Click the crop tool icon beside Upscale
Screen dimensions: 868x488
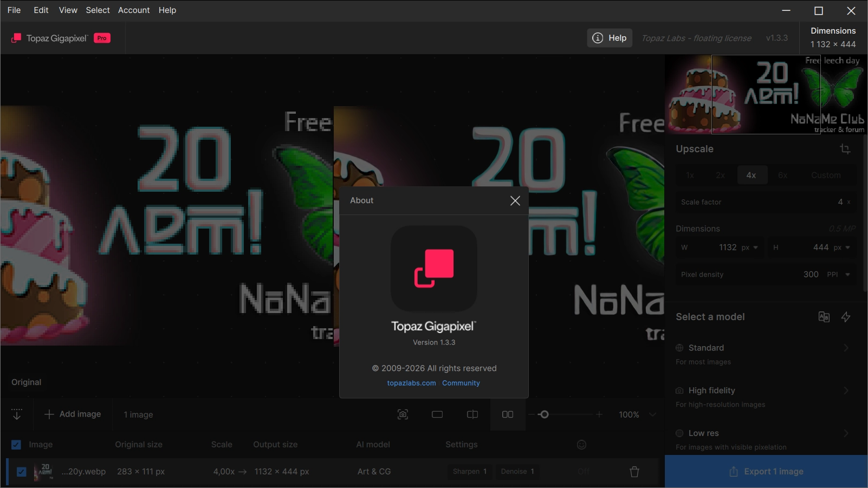click(845, 149)
